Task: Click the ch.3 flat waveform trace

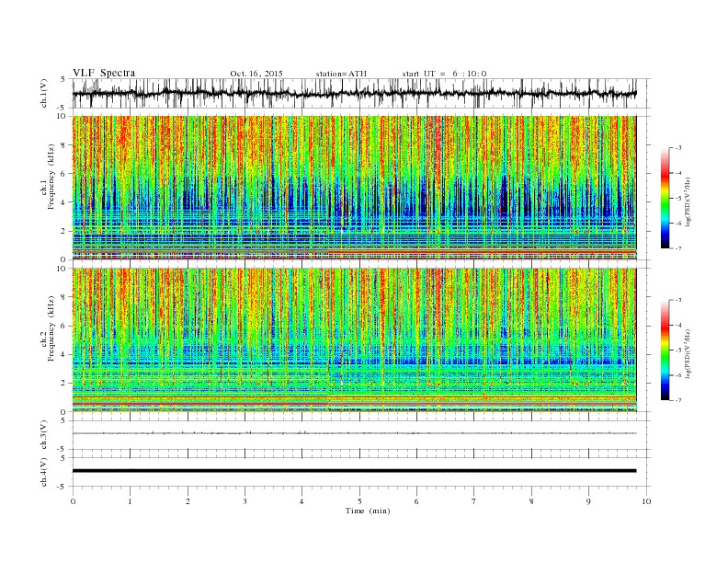Action: coord(354,433)
